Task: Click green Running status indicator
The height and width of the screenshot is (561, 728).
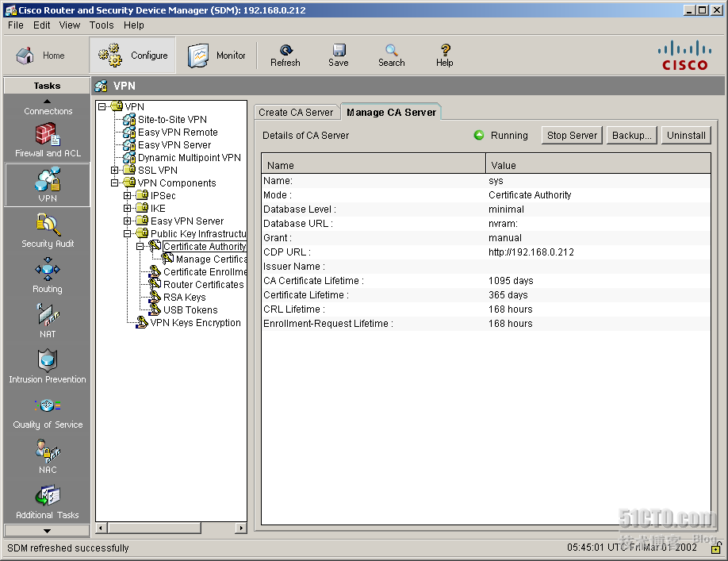Action: click(x=479, y=135)
